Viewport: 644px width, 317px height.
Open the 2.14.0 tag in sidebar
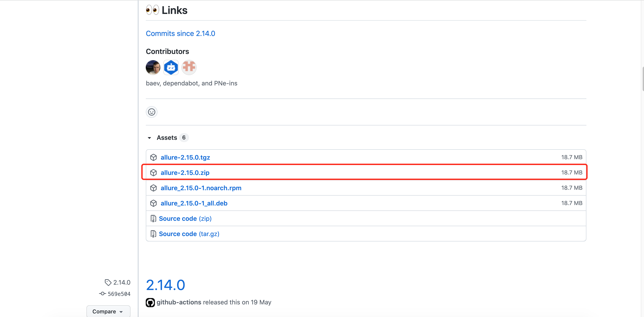click(x=122, y=283)
